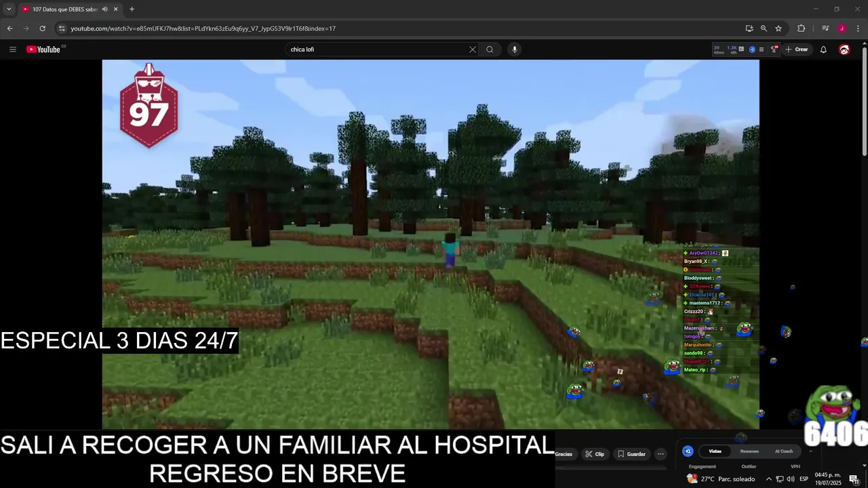This screenshot has height=488, width=868.
Task: Bookmark this page with the star icon
Action: (778, 28)
